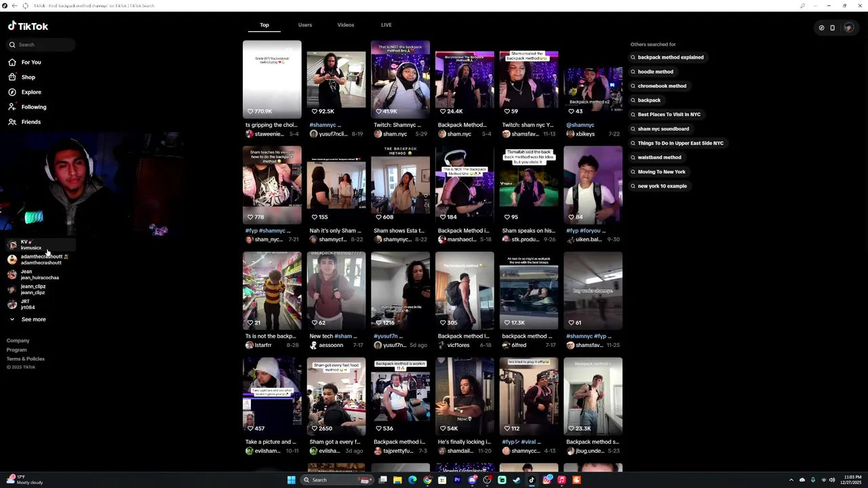Click the pin icon in the title bar
This screenshot has height=488, width=868.
tap(803, 5)
